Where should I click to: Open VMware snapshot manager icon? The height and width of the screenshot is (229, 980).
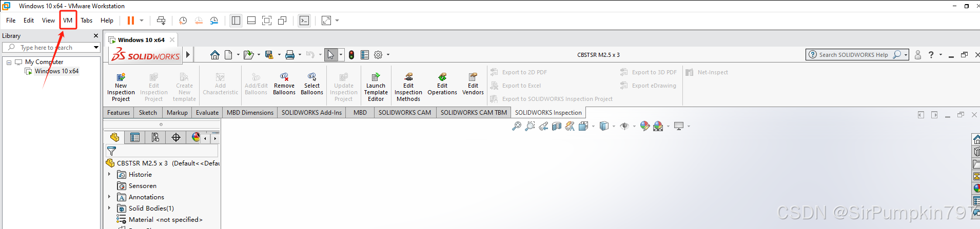[214, 20]
